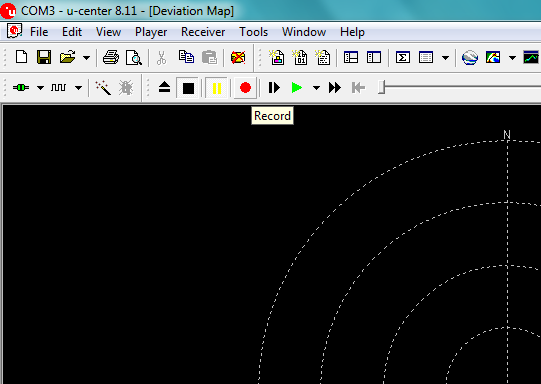
Task: Click the split-pane view icon with list rows
Action: click(x=351, y=57)
